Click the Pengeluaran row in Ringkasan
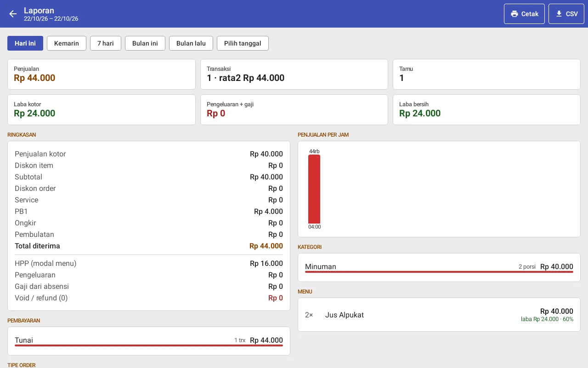The height and width of the screenshot is (368, 588). (149, 275)
